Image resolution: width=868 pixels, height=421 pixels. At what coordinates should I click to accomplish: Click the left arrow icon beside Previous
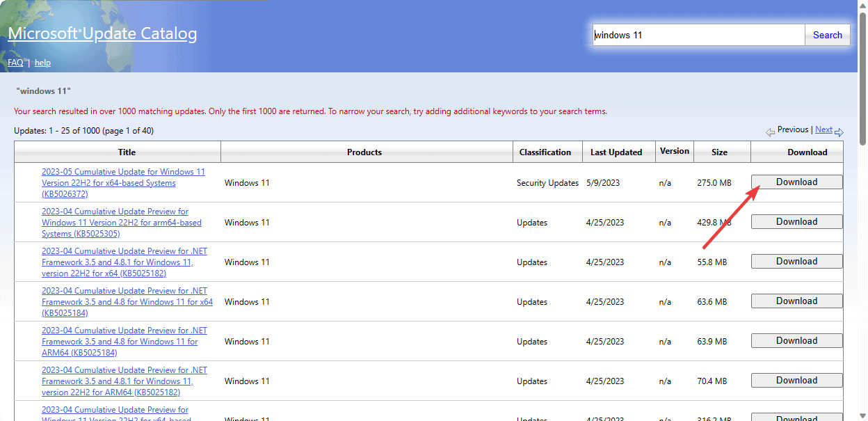pyautogui.click(x=770, y=132)
